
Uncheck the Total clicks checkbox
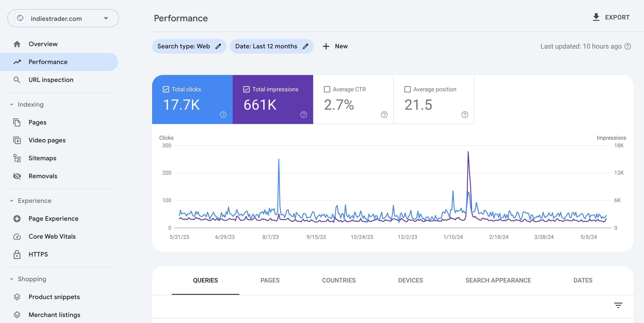pyautogui.click(x=166, y=89)
